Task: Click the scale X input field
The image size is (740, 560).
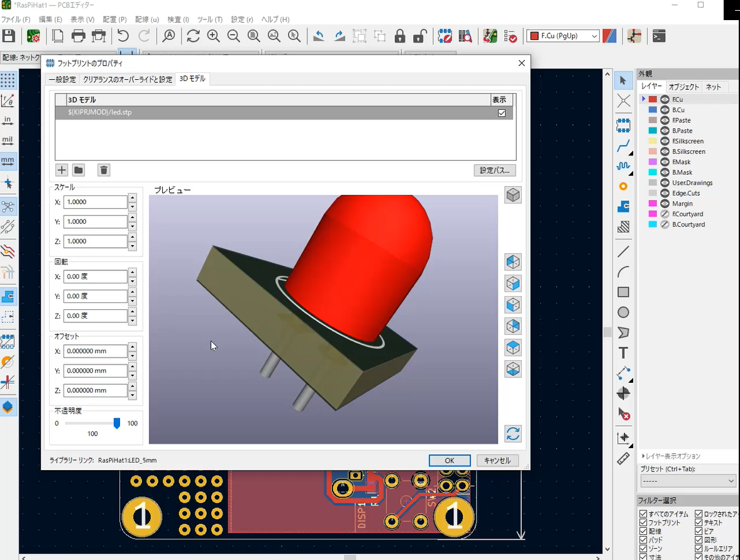Action: click(x=95, y=202)
